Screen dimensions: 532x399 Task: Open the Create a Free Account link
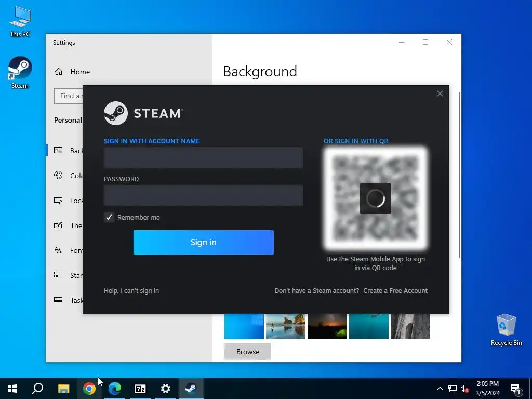tap(395, 291)
